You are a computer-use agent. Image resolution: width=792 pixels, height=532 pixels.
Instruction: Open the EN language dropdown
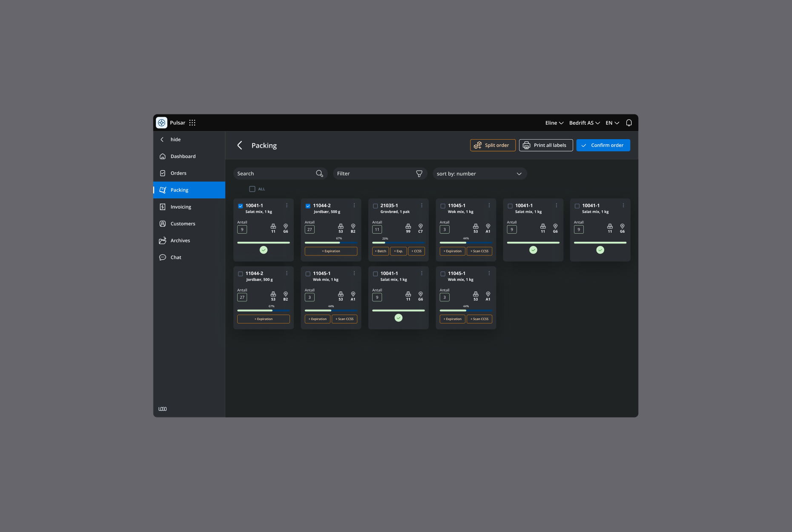click(x=612, y=123)
